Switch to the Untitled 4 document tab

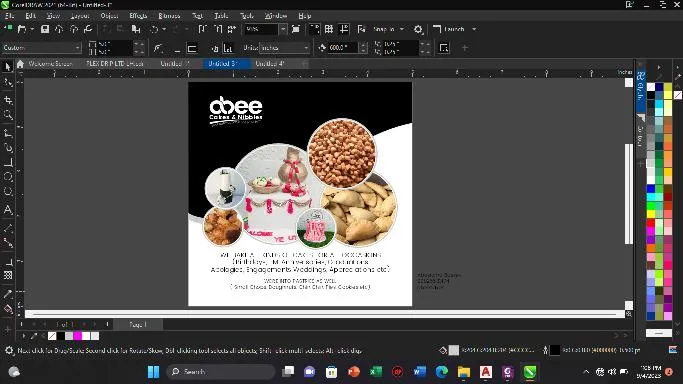click(x=270, y=64)
